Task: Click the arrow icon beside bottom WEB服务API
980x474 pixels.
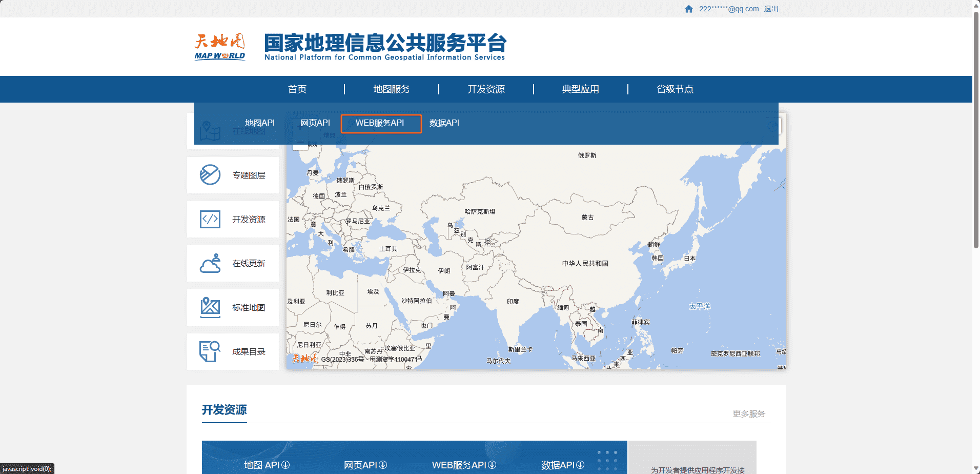Action: click(492, 465)
